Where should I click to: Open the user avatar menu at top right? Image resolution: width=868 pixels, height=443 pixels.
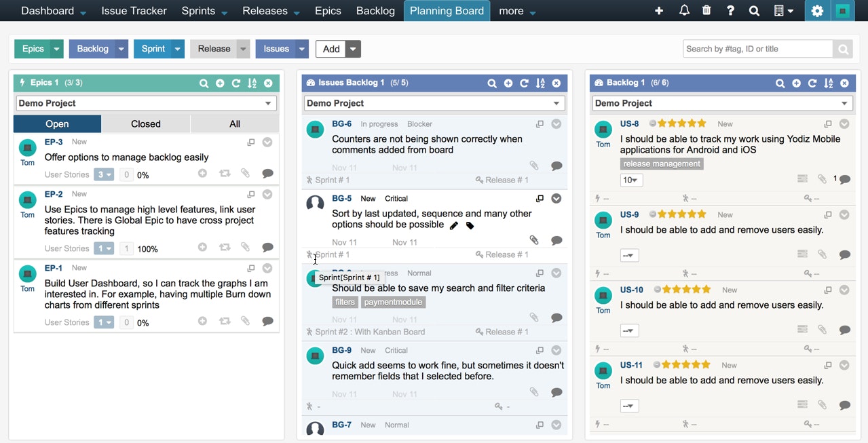pos(843,11)
